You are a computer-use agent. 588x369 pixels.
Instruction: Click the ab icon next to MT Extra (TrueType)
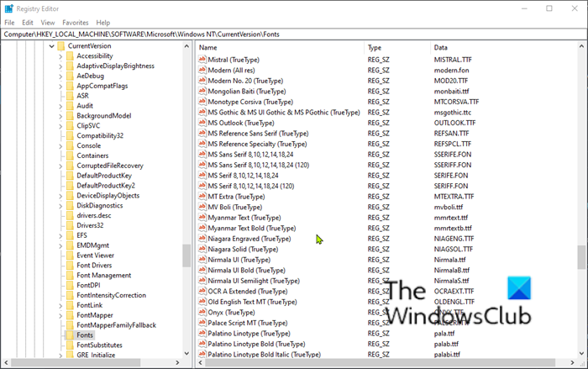(x=202, y=196)
